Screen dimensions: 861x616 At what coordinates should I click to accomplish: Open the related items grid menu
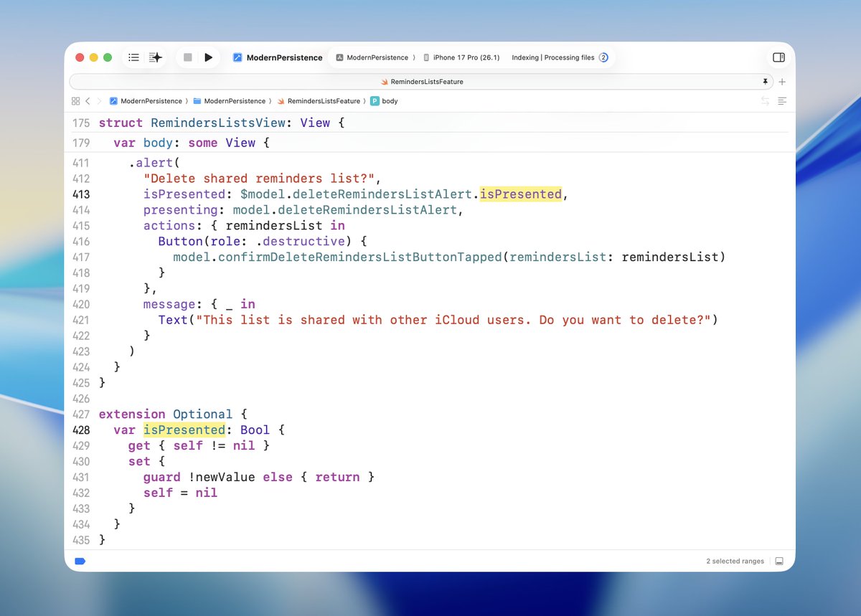(x=75, y=101)
